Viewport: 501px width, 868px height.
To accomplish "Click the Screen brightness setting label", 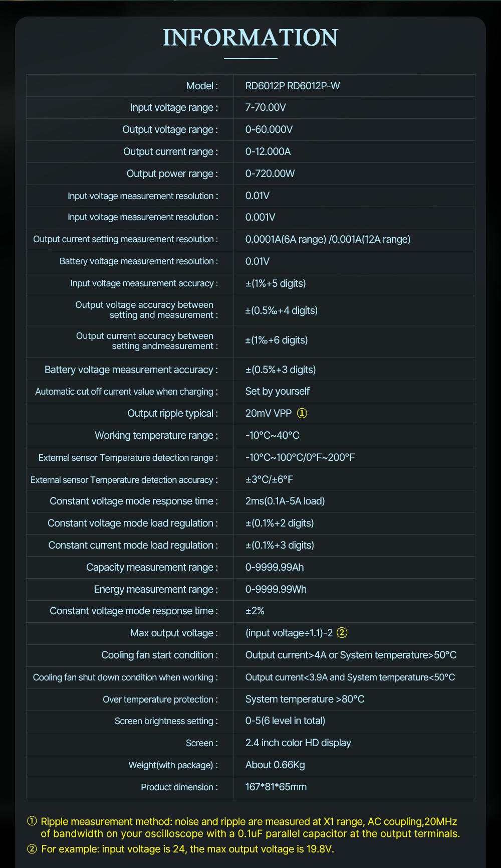I will (x=166, y=721).
